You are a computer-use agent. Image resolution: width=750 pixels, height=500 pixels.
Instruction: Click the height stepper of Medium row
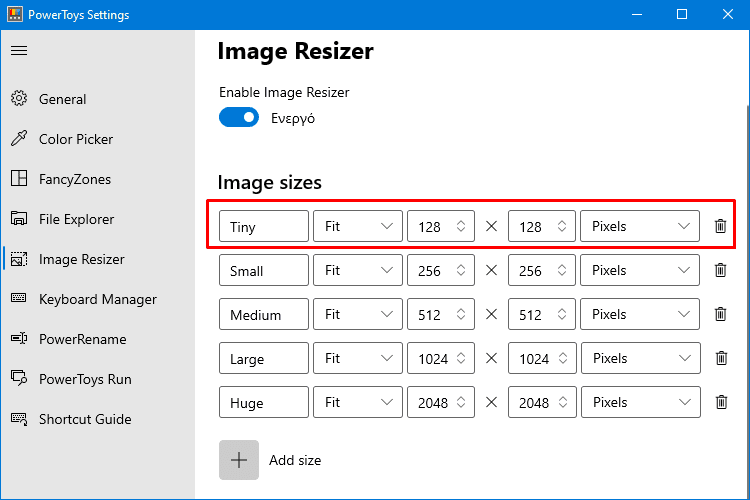click(562, 314)
